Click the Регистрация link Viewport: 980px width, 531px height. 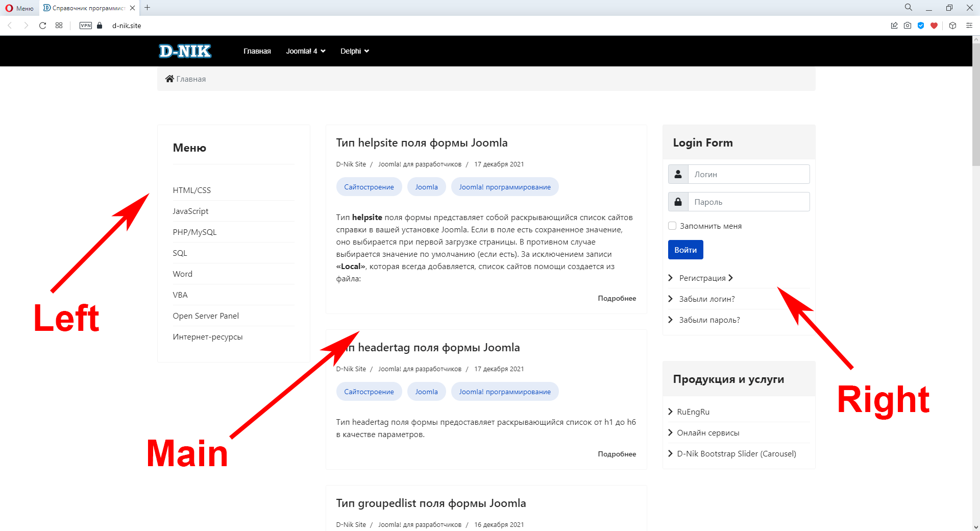coord(702,278)
